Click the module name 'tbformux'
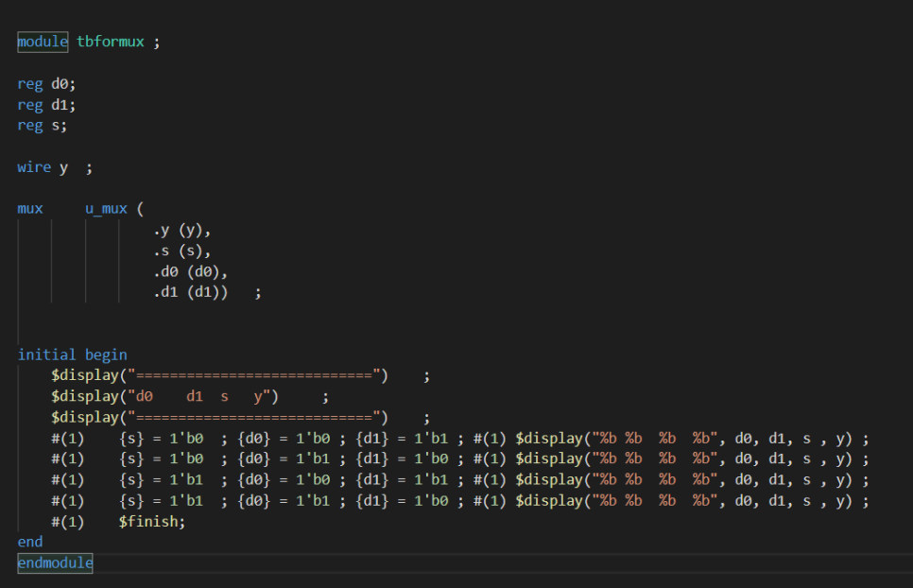913x588 pixels. [x=110, y=42]
